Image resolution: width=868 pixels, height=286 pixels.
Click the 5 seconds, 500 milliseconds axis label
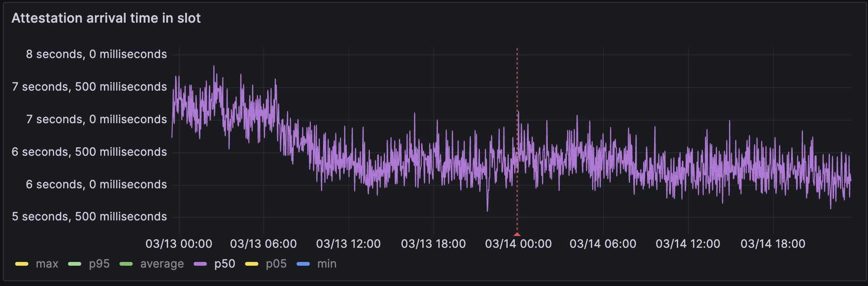click(x=89, y=217)
